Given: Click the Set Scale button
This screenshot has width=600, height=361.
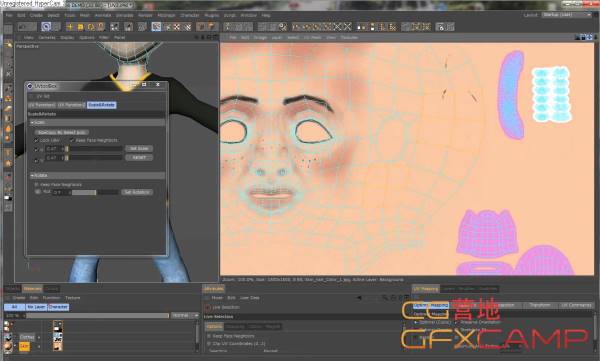Looking at the screenshot, I should tap(139, 149).
